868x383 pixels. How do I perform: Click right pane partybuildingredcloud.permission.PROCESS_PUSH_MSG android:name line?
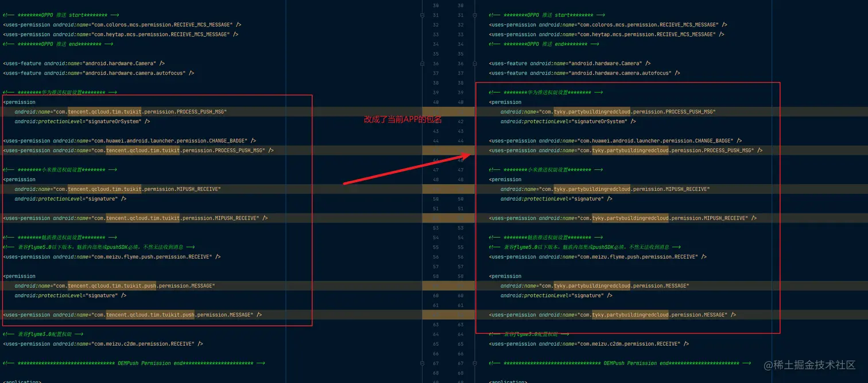click(608, 112)
